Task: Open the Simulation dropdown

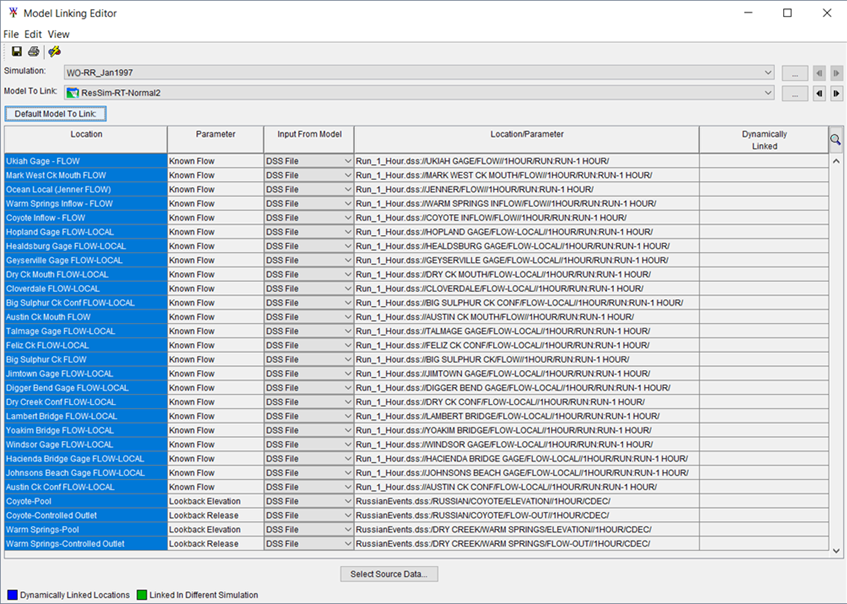Action: pos(767,72)
